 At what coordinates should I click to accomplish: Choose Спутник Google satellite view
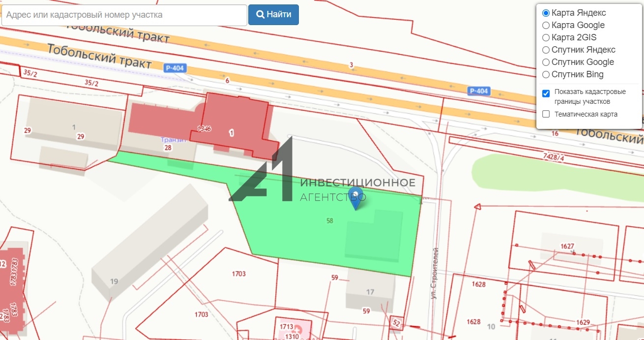click(x=546, y=62)
